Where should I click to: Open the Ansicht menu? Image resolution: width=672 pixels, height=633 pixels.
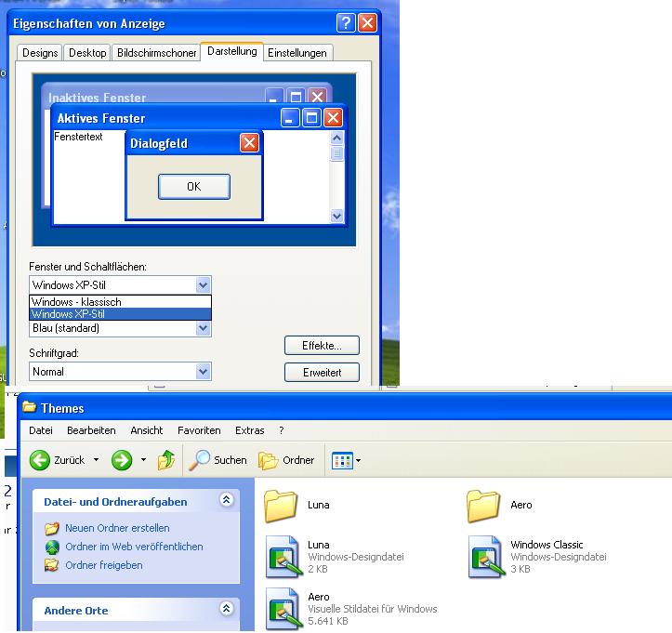point(147,430)
